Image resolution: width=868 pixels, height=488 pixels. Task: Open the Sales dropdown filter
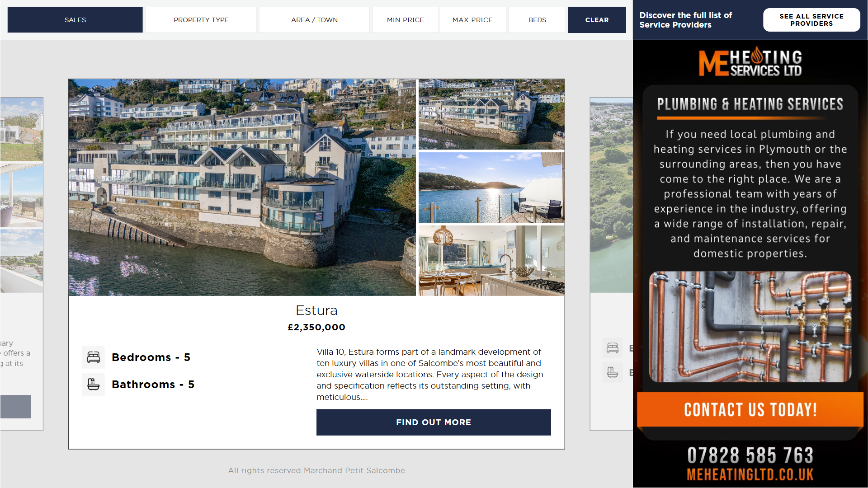pos(75,20)
